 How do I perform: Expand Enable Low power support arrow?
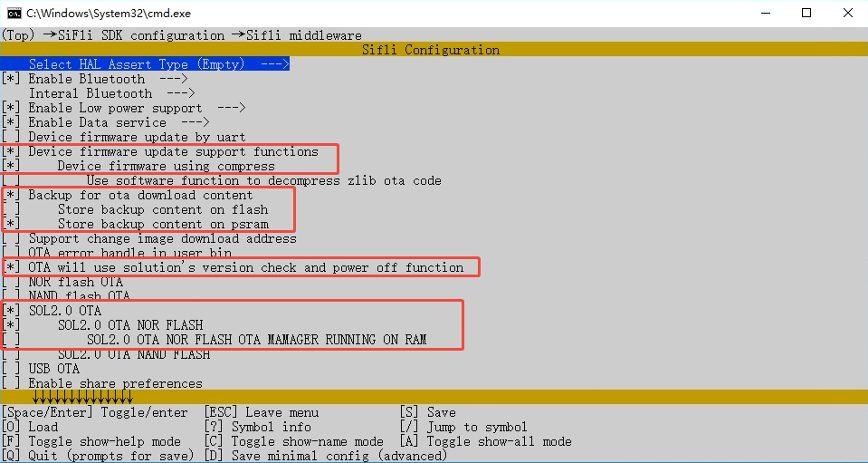click(232, 108)
